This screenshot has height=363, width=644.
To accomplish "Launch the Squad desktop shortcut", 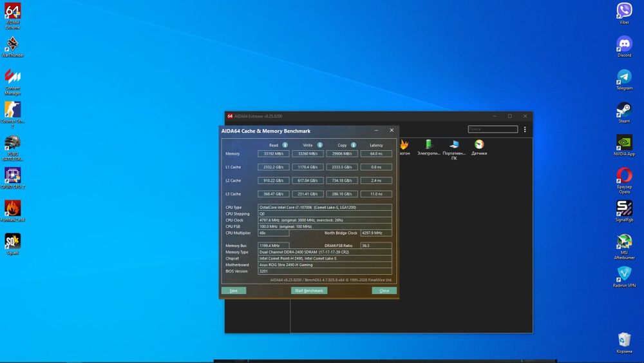I will 13,244.
